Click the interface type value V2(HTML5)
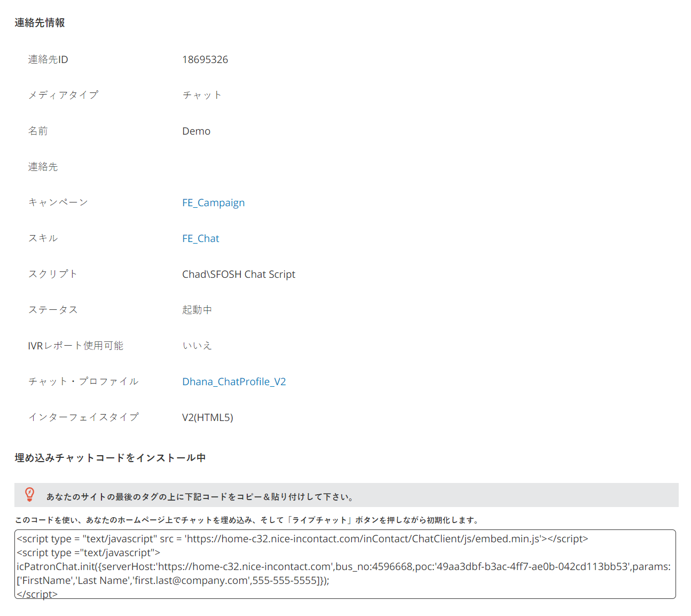The image size is (691, 616). 208,417
